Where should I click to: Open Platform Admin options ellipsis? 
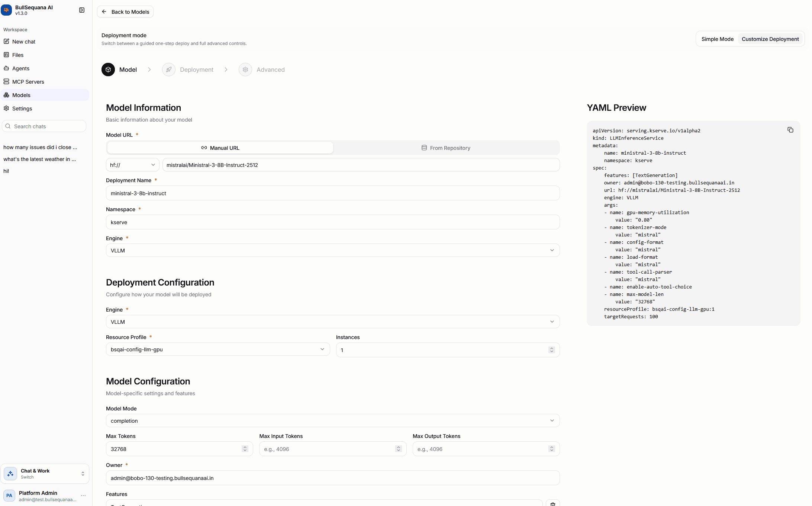click(x=83, y=496)
